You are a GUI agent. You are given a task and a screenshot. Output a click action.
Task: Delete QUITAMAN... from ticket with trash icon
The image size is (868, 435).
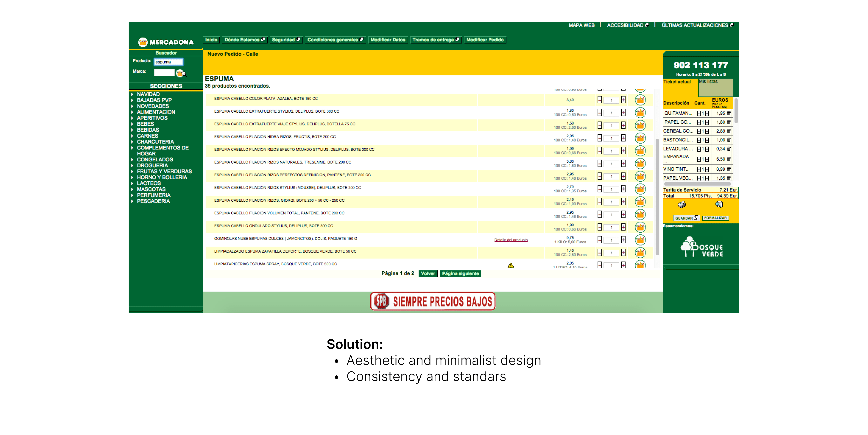(x=729, y=113)
